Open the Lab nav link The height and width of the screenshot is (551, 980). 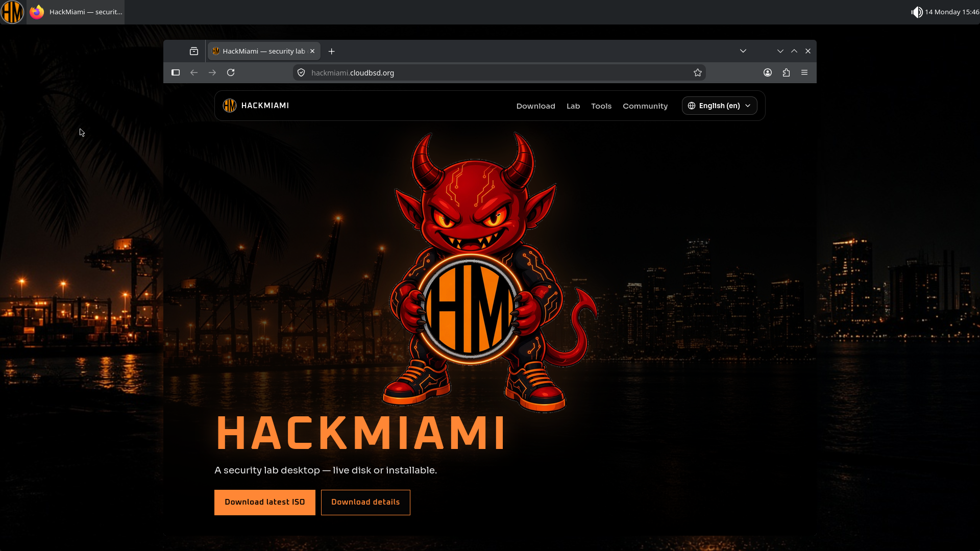(573, 106)
